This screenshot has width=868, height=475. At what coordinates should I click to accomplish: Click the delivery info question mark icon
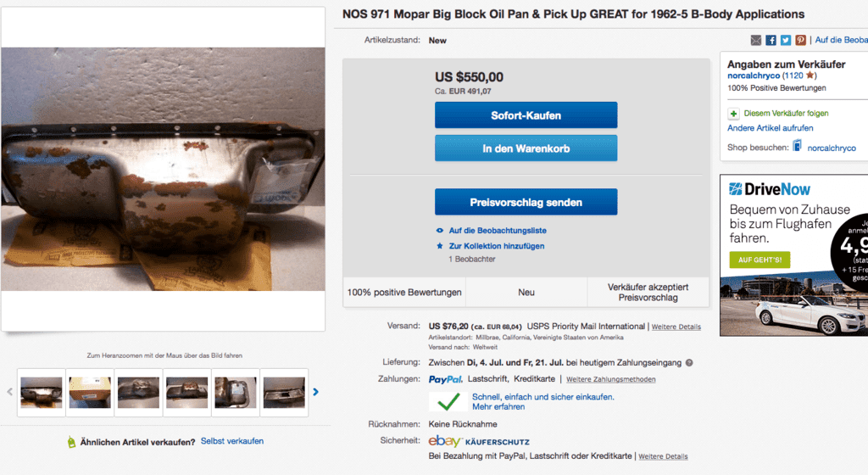[689, 363]
